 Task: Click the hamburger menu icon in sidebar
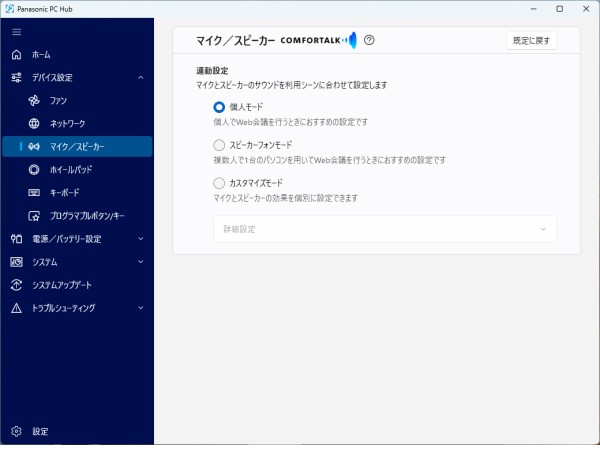point(16,32)
